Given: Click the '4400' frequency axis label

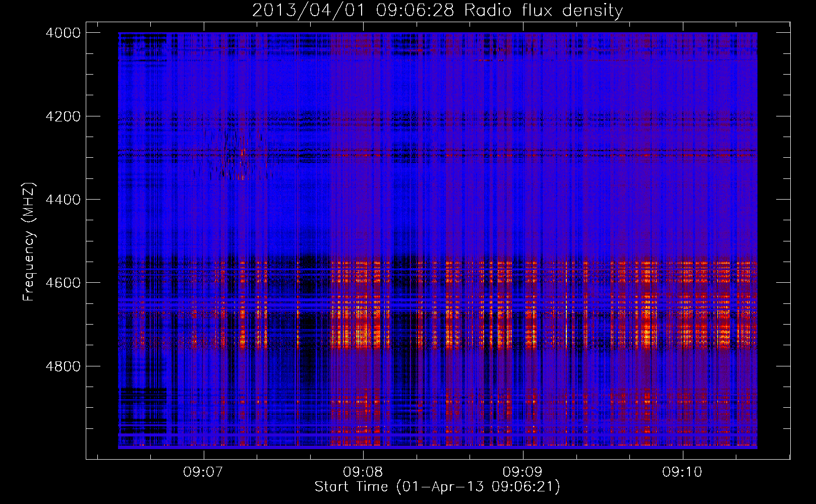Looking at the screenshot, I should click(63, 200).
